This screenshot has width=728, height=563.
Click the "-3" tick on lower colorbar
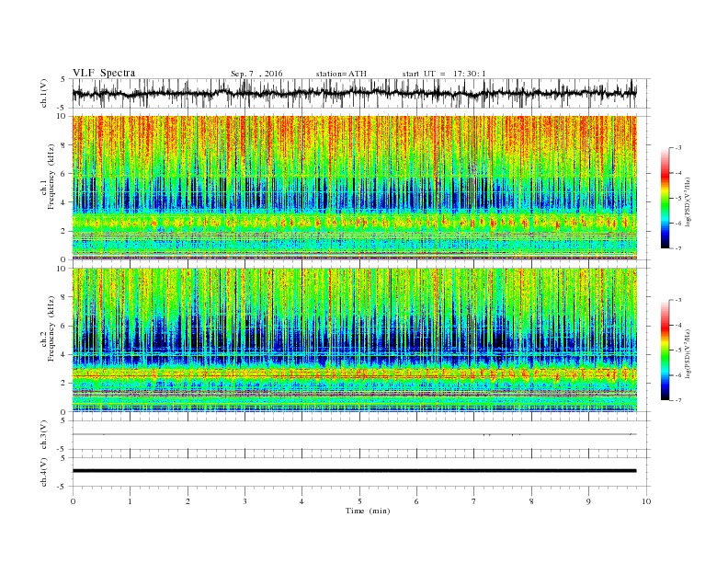click(x=678, y=300)
